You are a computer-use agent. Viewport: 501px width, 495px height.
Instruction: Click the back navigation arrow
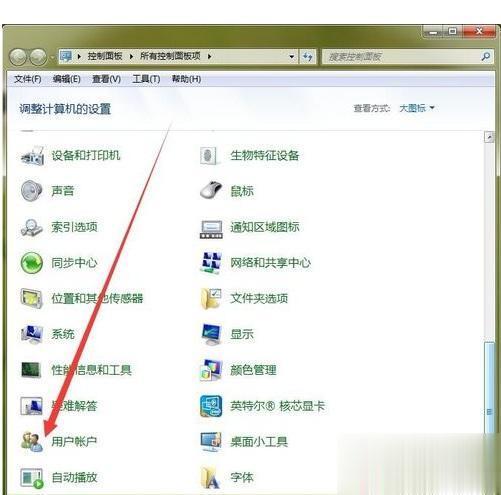[x=18, y=57]
